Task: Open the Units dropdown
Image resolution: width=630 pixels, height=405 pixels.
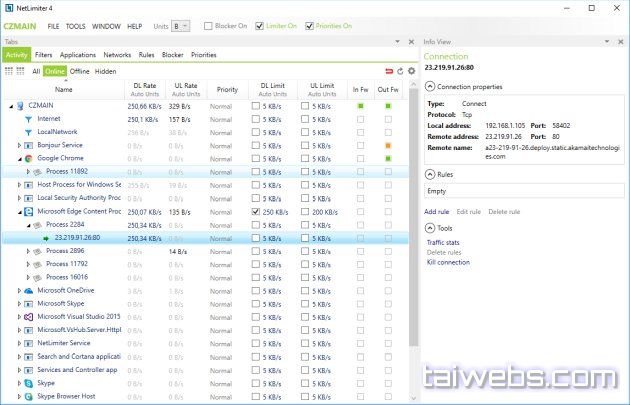Action: pyautogui.click(x=181, y=25)
